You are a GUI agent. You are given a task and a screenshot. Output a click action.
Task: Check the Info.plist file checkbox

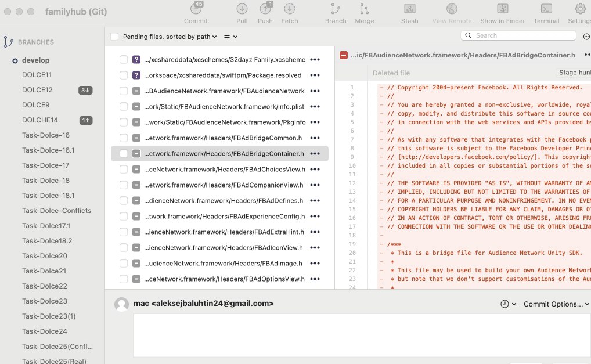pos(124,107)
